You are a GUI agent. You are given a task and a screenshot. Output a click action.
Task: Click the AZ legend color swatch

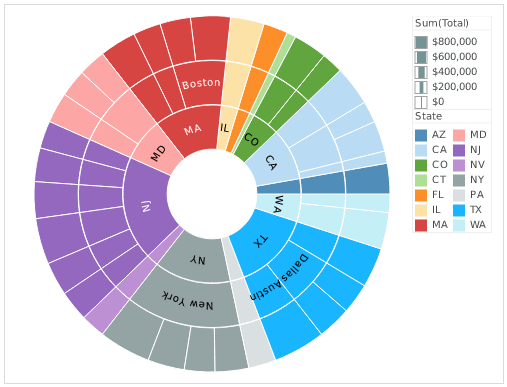(421, 135)
